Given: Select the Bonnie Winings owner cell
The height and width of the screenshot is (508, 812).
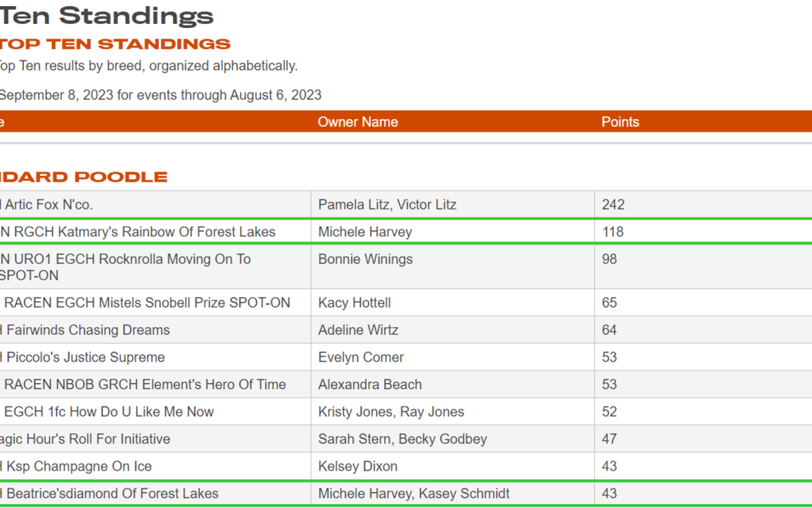Looking at the screenshot, I should (365, 259).
